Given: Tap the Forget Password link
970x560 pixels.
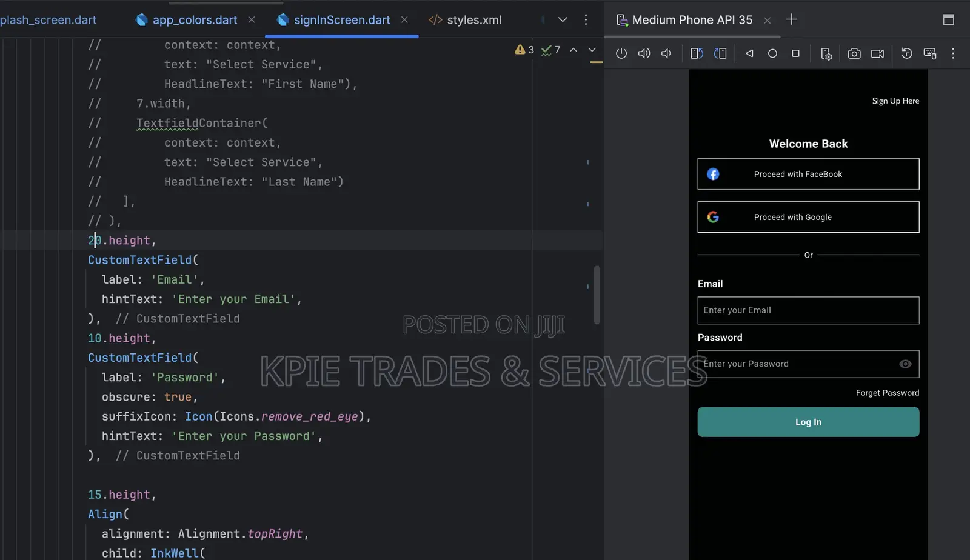Looking at the screenshot, I should [888, 393].
